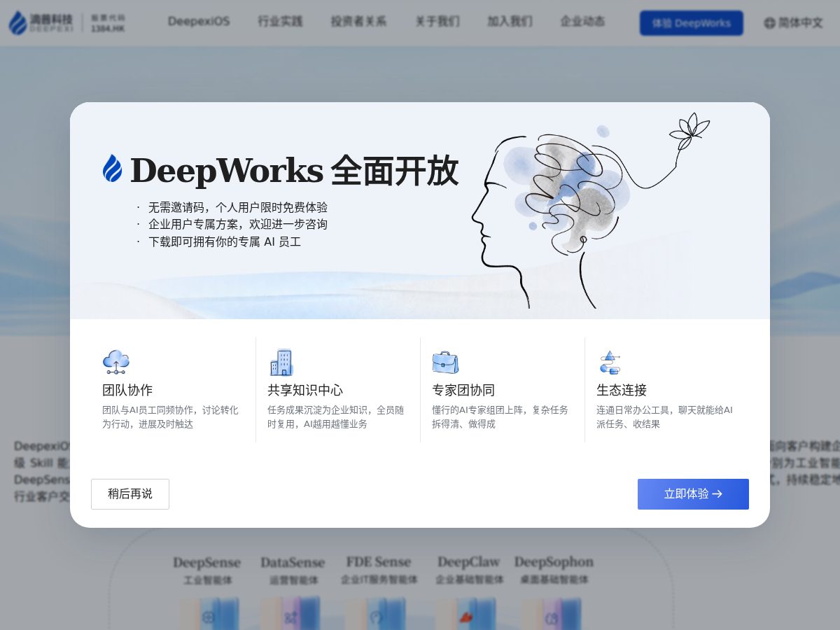Viewport: 840px width, 630px height.
Task: Click the 体验 DeepWorks header button
Action: (x=692, y=23)
